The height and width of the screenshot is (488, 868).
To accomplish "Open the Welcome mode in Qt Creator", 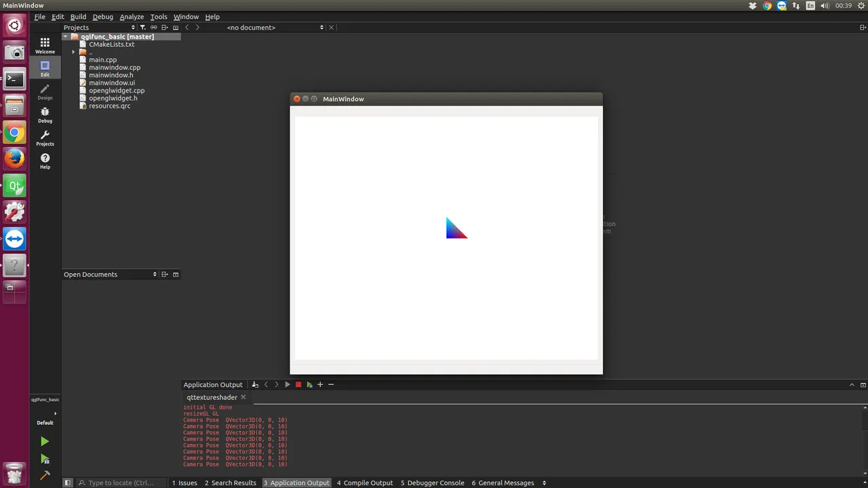I will (45, 45).
